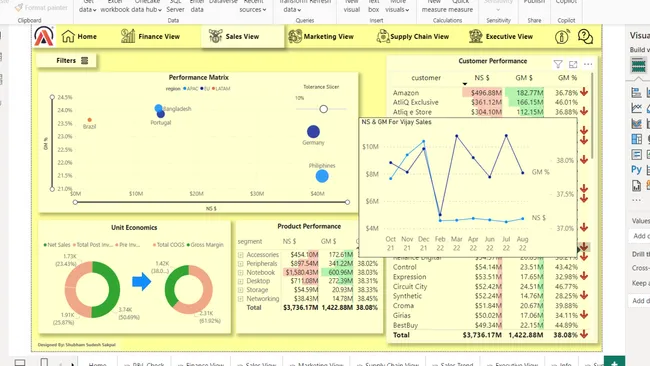Screen dimensions: 650x366
Task: Open focus mode on Customer Performance visual
Action: [x=573, y=64]
